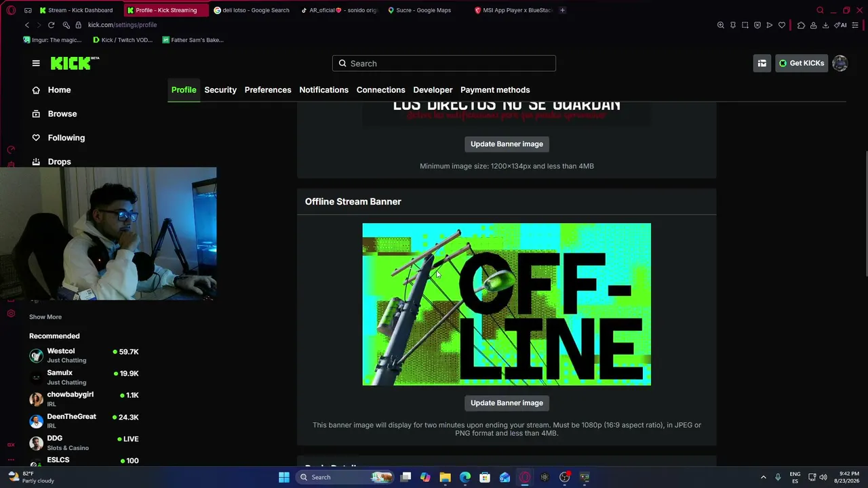868x488 pixels.
Task: Open Browse link in Kick sidebar
Action: [62, 114]
